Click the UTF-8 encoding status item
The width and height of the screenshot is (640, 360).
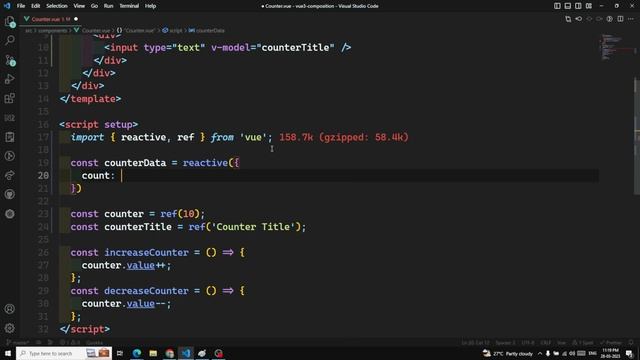point(528,343)
